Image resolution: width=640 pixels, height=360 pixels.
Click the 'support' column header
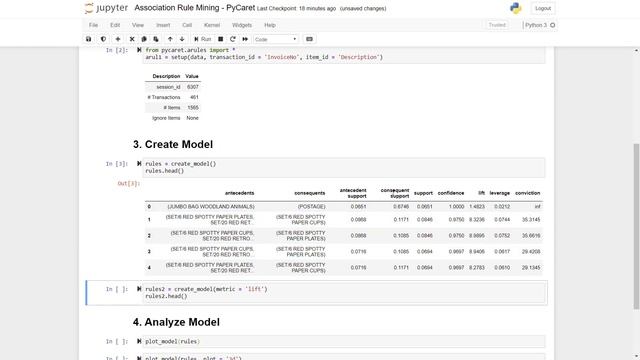[423, 193]
